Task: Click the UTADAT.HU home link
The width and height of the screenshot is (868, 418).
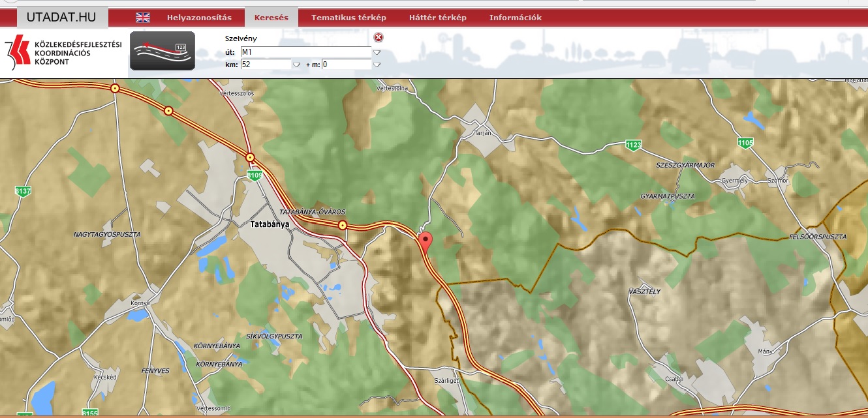Action: click(x=62, y=18)
